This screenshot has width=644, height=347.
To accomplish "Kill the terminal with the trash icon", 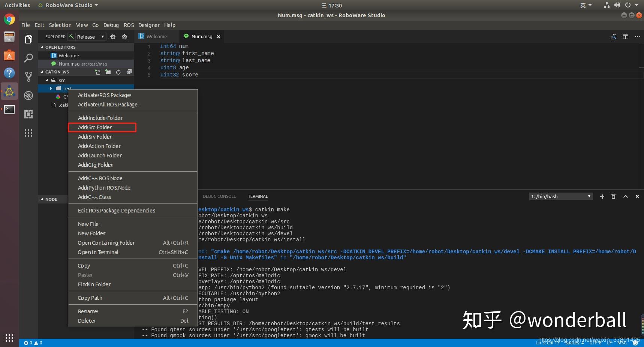I will 614,196.
